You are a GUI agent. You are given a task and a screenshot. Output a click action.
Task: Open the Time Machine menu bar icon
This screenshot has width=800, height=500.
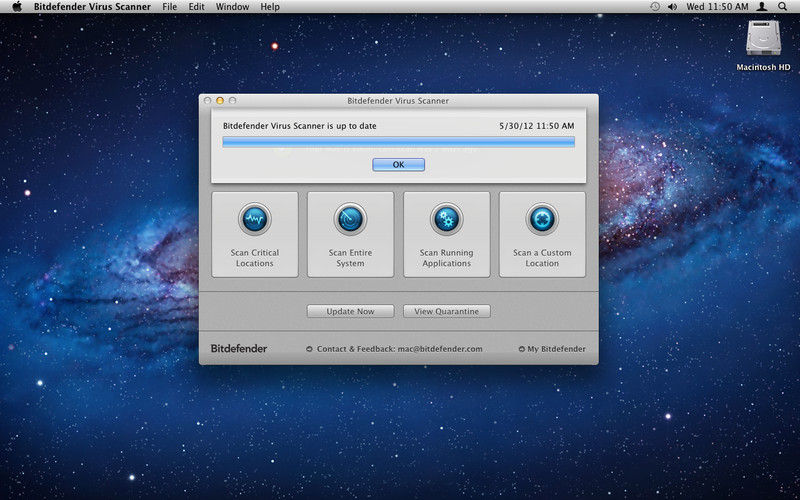click(x=655, y=7)
